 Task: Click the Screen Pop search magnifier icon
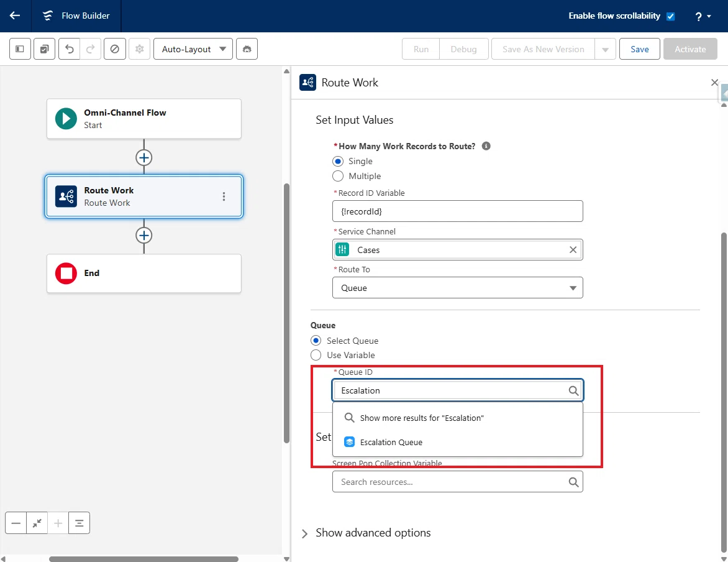pyautogui.click(x=573, y=482)
